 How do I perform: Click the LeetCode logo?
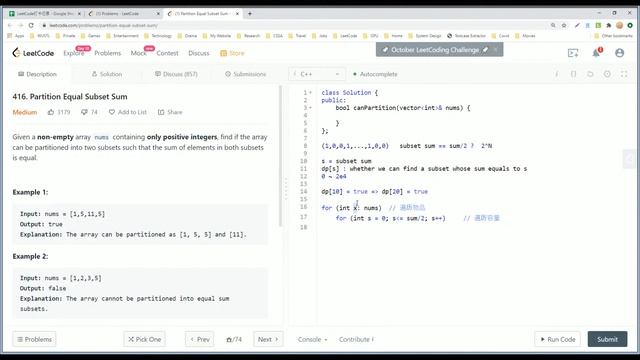click(33, 53)
